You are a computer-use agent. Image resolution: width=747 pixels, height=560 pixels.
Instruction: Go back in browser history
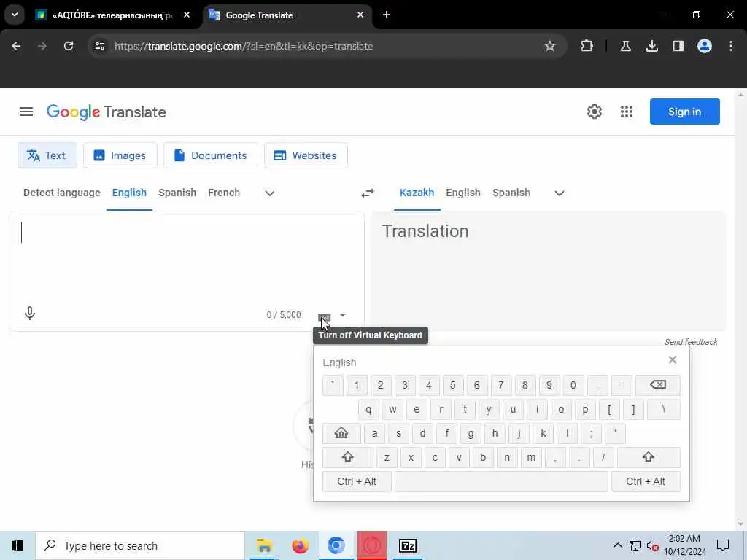16,46
